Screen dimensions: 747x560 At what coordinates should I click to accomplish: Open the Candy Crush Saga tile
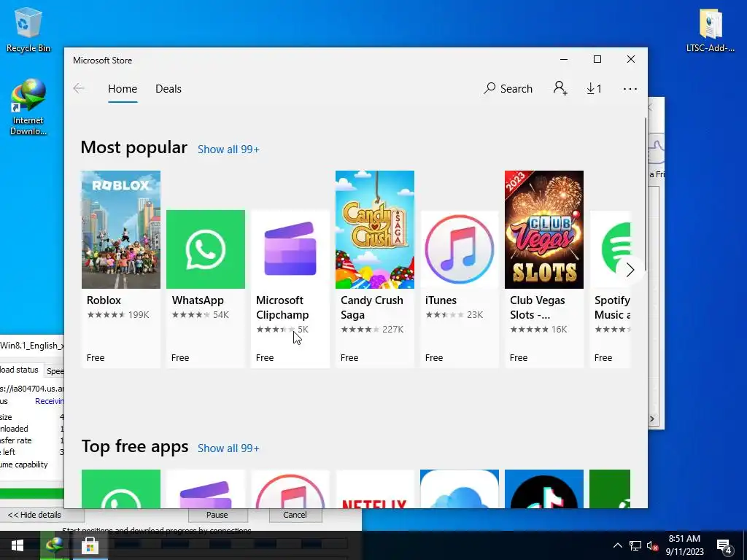click(x=375, y=230)
